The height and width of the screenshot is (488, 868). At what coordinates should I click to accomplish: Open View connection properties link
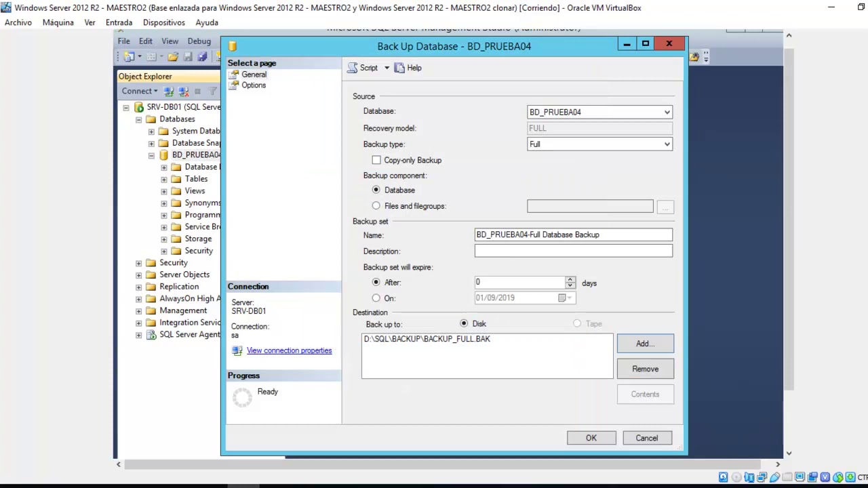click(x=289, y=350)
